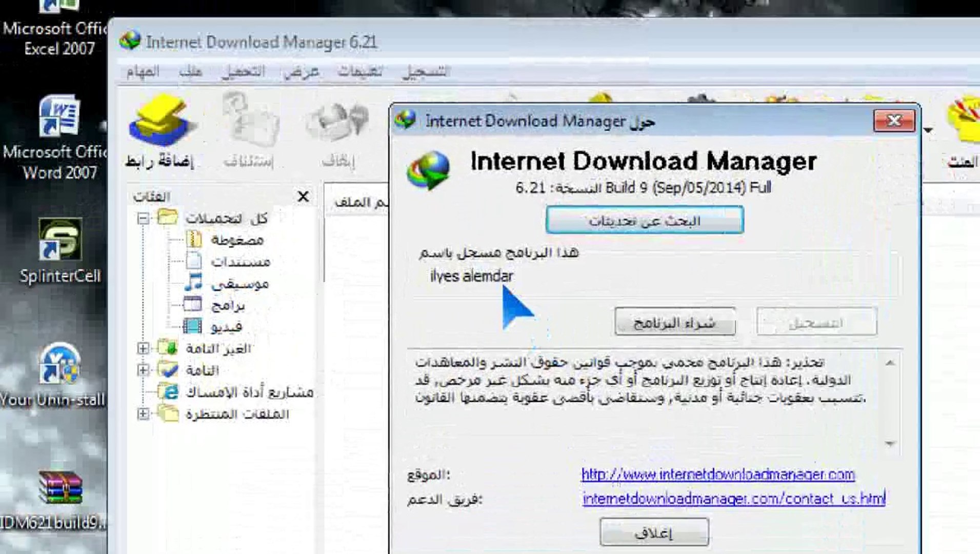This screenshot has width=980, height=554.
Task: Select the Unfinished (الغير التامة) folder icon
Action: tap(168, 348)
